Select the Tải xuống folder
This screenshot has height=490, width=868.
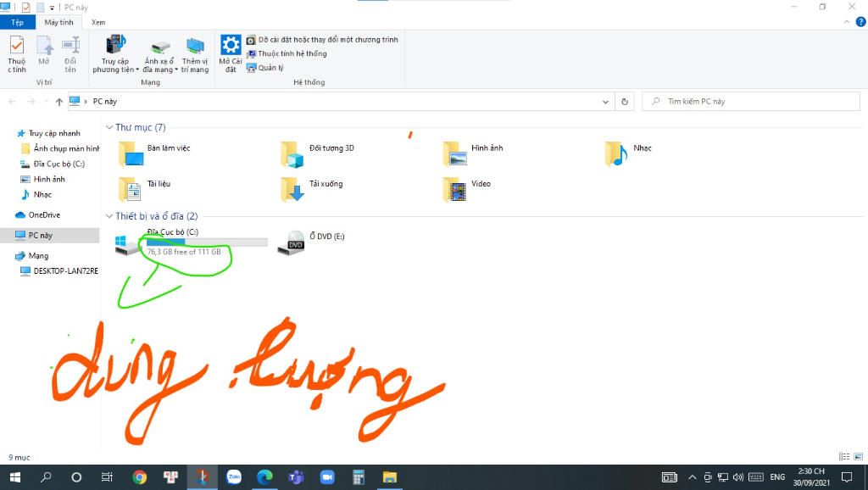tap(312, 189)
